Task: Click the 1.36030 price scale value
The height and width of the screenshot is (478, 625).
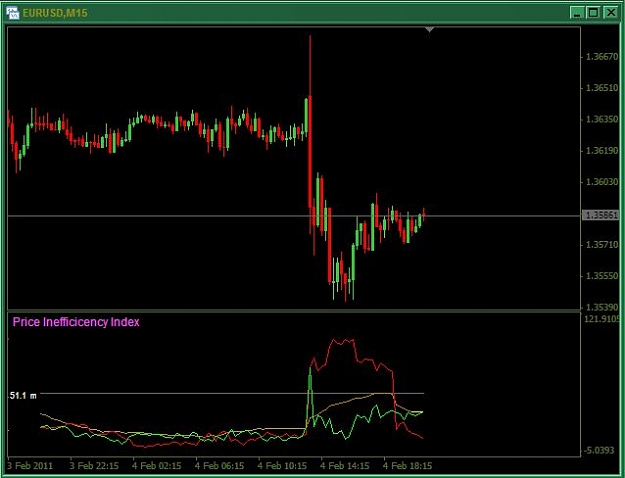Action: [602, 182]
